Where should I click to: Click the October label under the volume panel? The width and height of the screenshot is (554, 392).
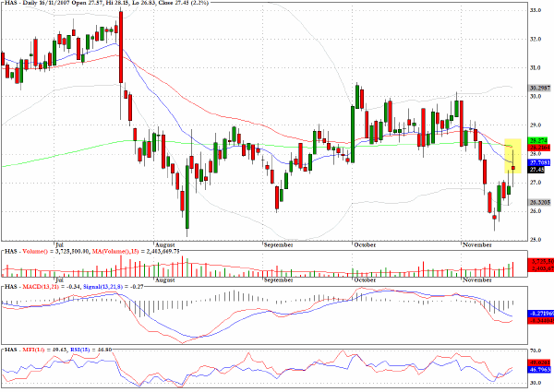click(365, 279)
